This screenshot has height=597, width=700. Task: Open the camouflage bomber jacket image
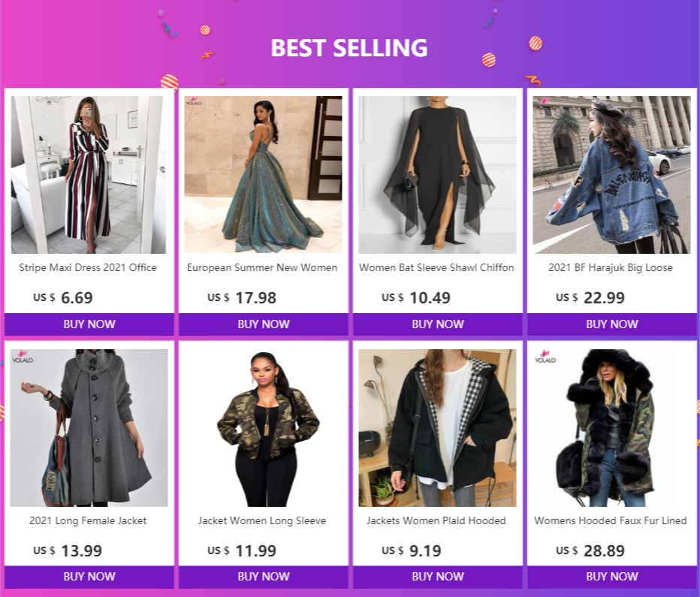pyautogui.click(x=263, y=428)
